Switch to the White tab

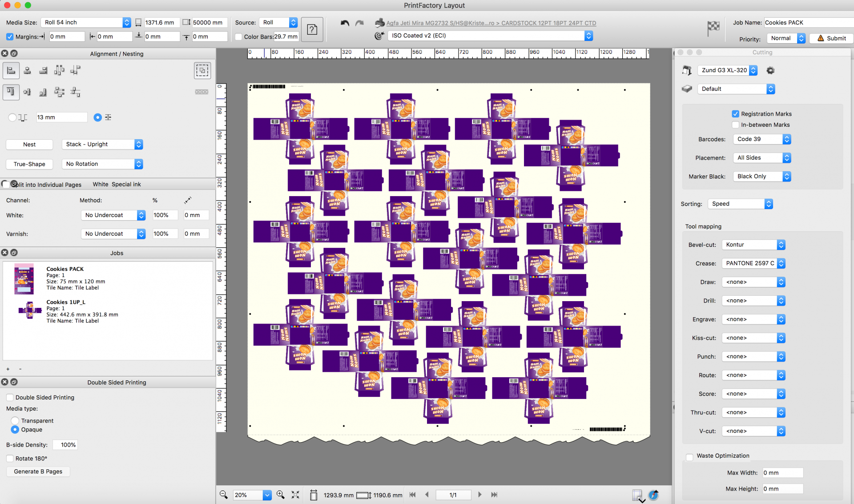(100, 184)
